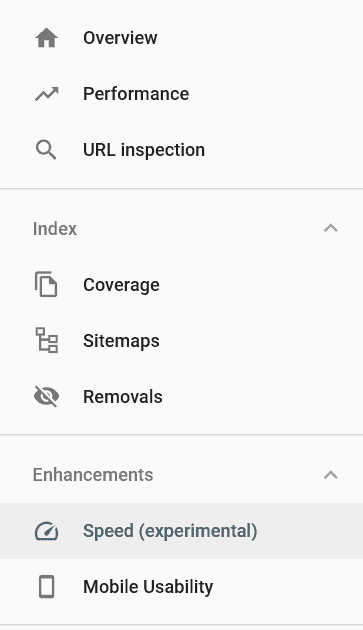Open the Overview page

pos(181,38)
